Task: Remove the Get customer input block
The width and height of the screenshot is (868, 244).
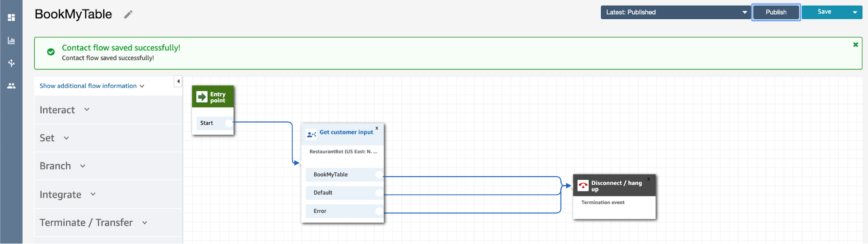Action: [x=377, y=128]
